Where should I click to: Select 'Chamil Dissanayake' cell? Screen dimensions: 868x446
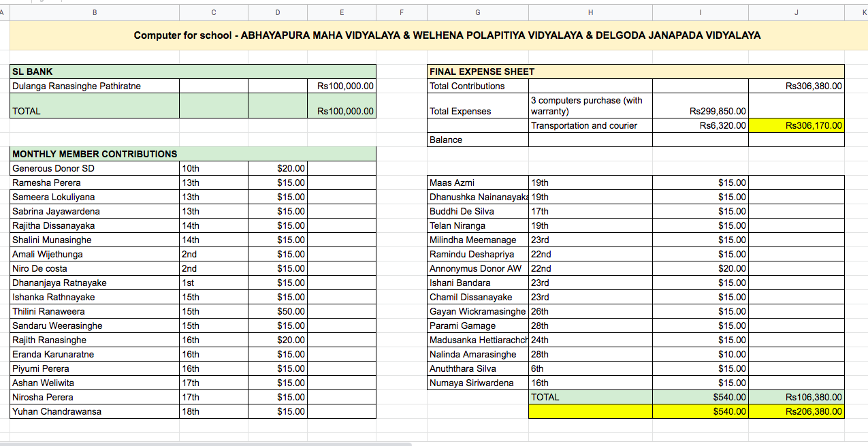click(x=478, y=297)
